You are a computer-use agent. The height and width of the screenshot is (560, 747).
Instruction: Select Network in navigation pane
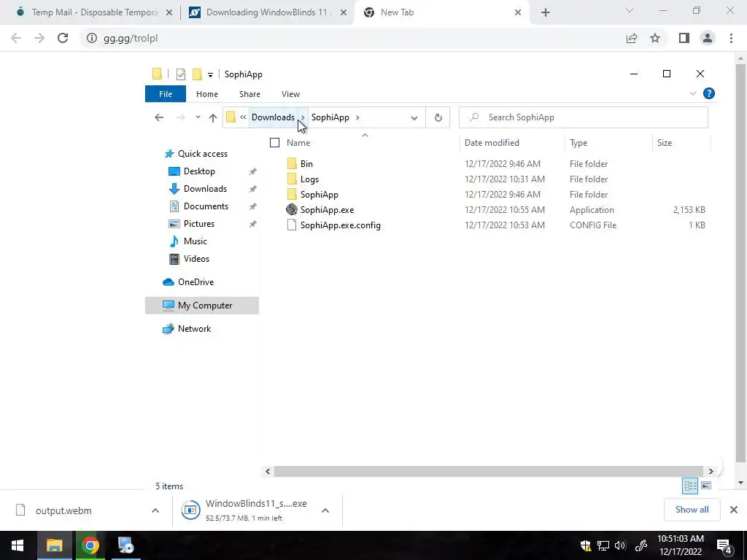tap(194, 329)
